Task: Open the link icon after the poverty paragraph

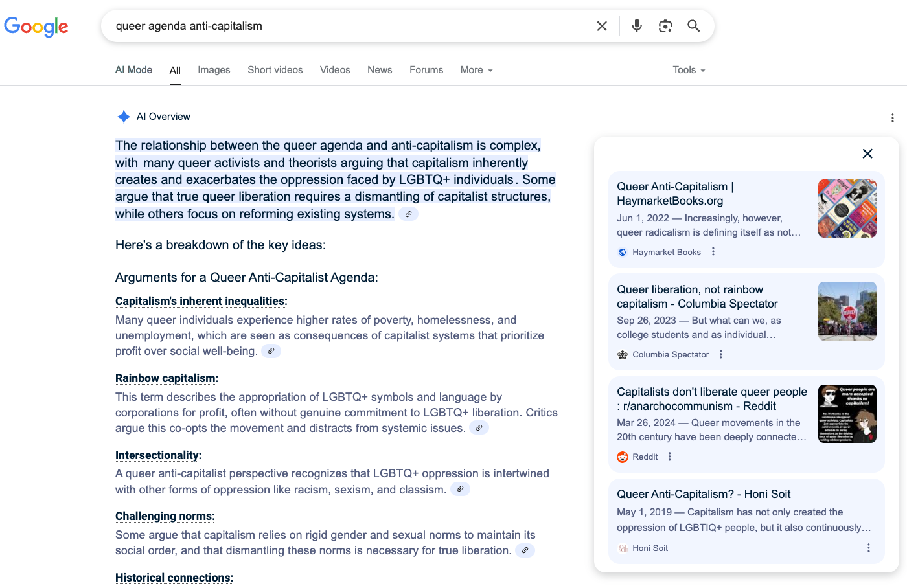Action: pos(271,351)
